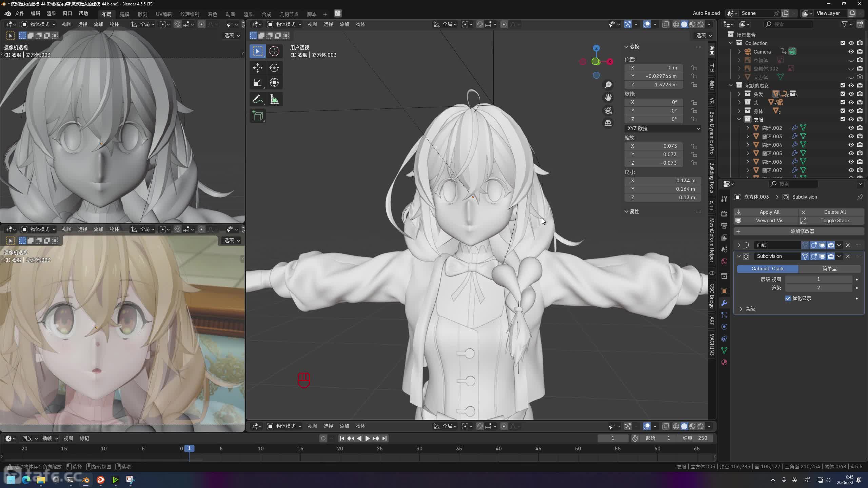Screen dimensions: 868x488
Task: Toggle camera view in viewport
Action: (x=608, y=110)
